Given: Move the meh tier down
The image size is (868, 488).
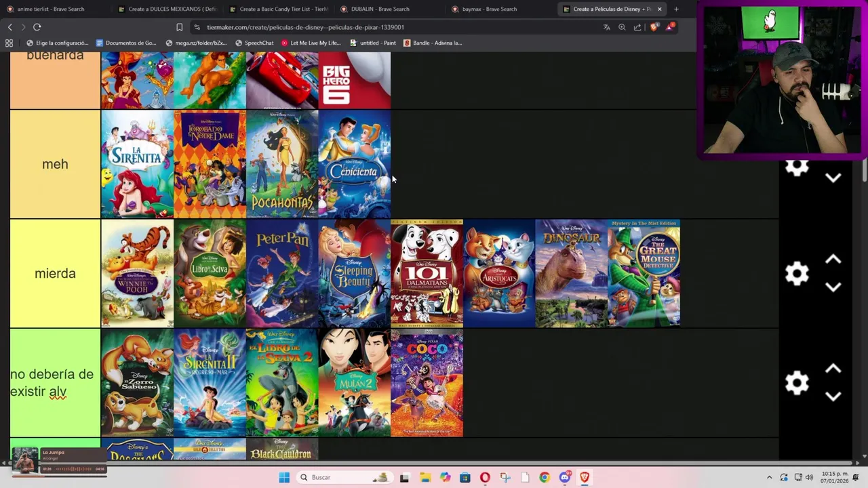Looking at the screenshot, I should click(x=833, y=178).
